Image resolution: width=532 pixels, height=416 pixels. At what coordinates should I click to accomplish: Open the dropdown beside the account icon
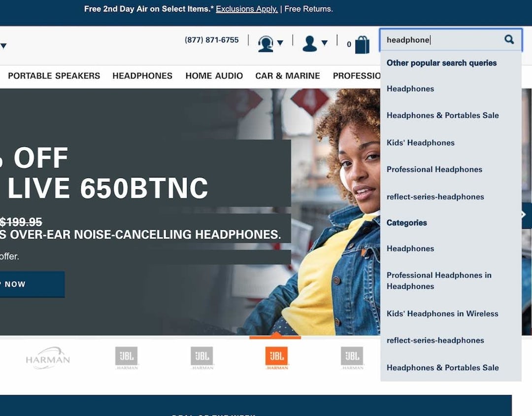tap(325, 44)
